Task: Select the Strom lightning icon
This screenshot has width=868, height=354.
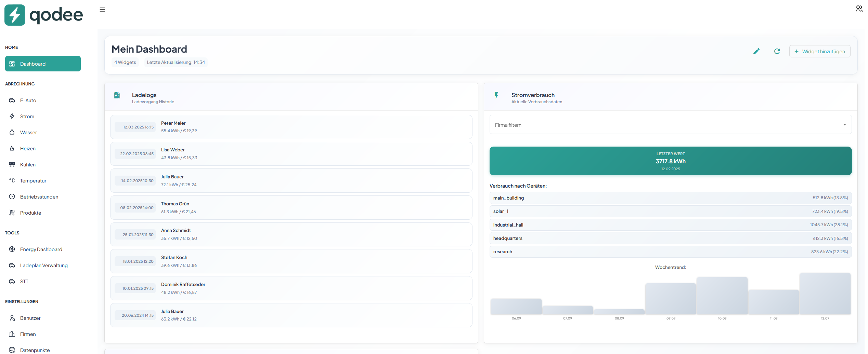Action: pos(12,116)
